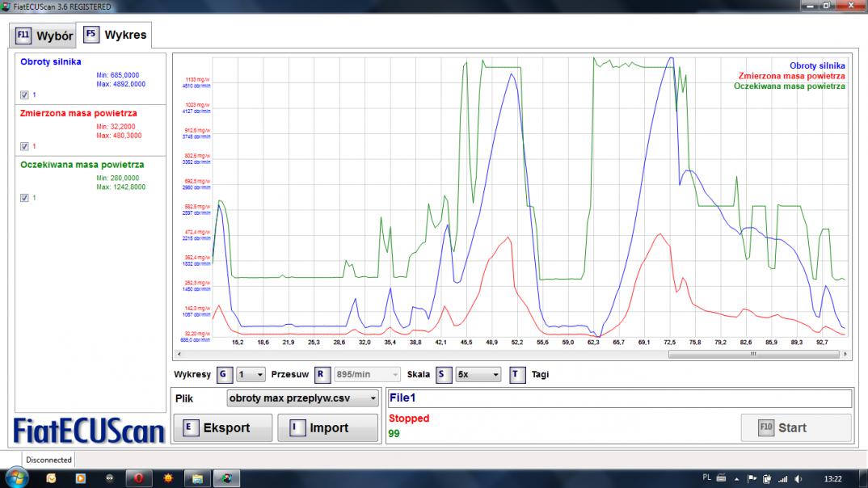This screenshot has width=868, height=488.
Task: Toggle the Zmierzona masa powietrza checkbox
Action: click(x=24, y=146)
